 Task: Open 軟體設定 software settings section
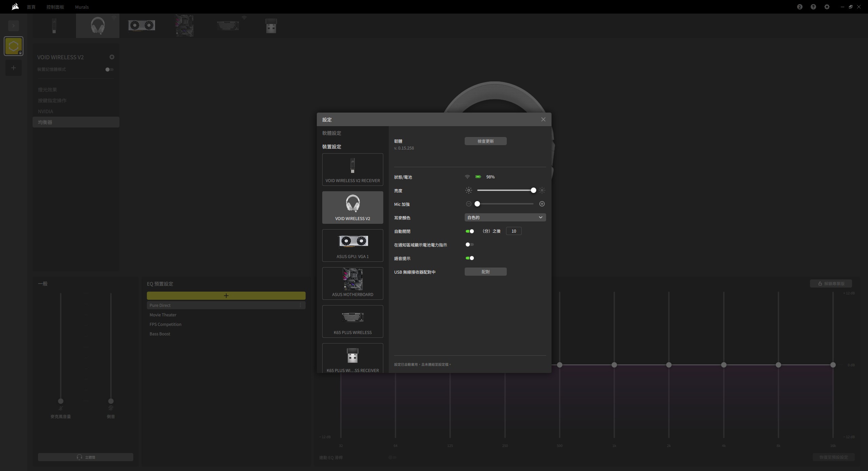pyautogui.click(x=332, y=133)
